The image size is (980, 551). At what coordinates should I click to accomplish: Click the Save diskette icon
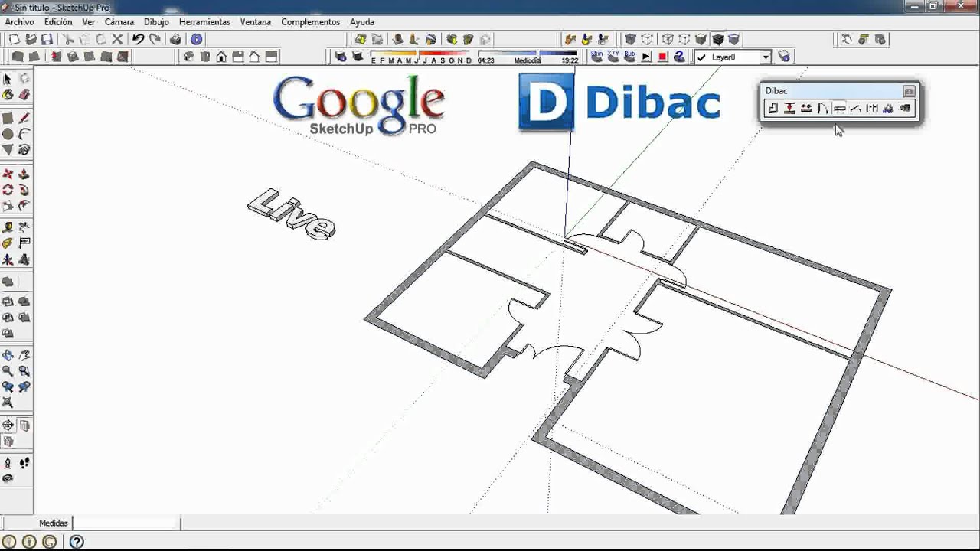[47, 39]
